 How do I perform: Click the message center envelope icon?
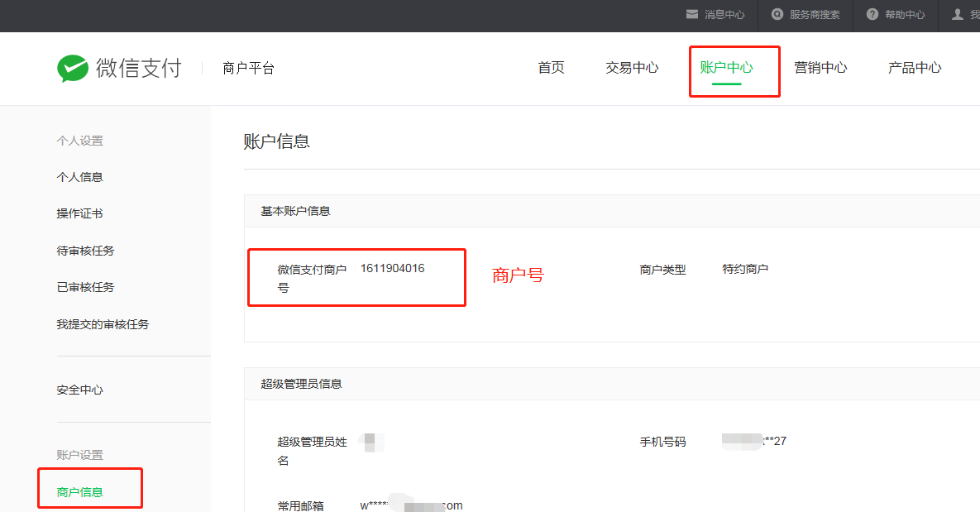[692, 14]
